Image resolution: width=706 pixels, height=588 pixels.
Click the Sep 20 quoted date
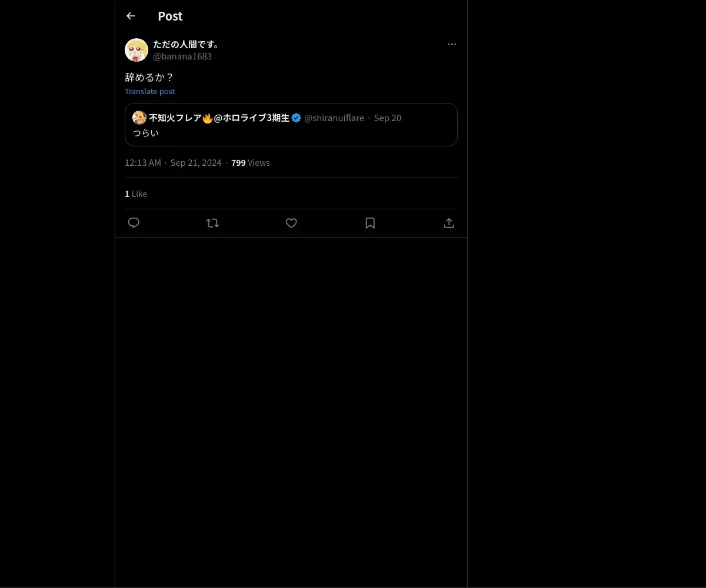coord(387,118)
